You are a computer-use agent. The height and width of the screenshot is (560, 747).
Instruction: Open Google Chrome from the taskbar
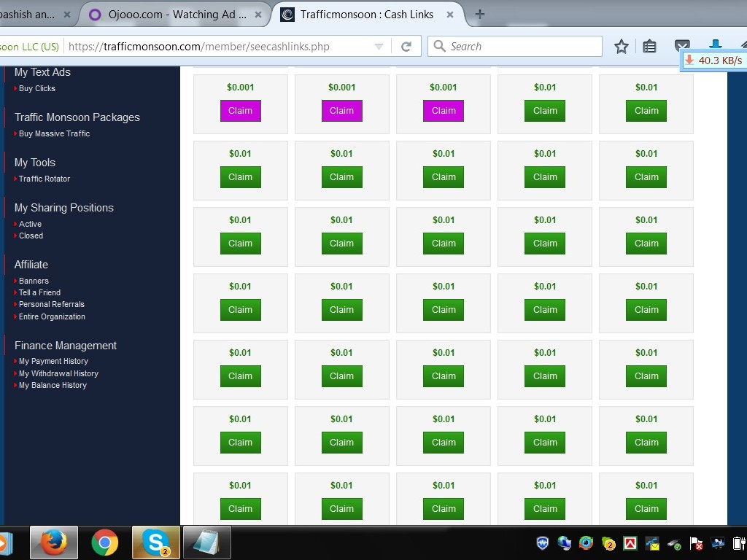[x=104, y=542]
